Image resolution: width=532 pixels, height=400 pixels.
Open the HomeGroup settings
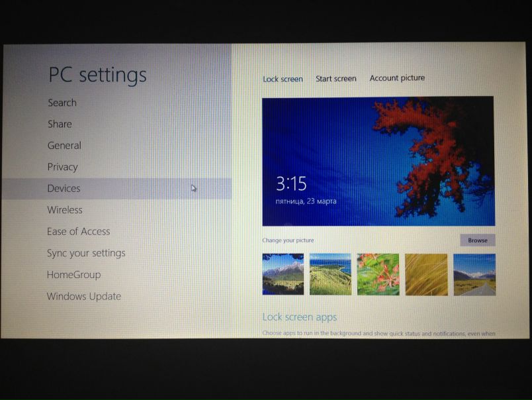pos(73,275)
